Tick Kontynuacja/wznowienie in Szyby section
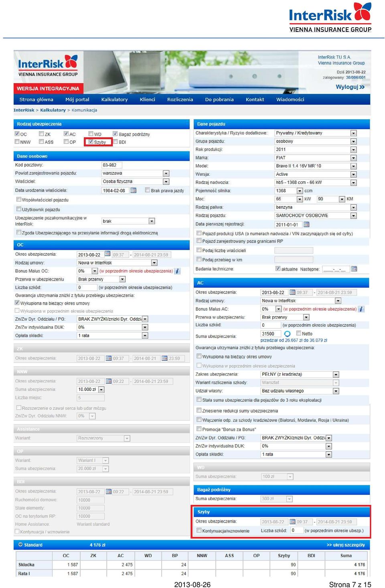This screenshot has height=588, width=385. pos(199,530)
